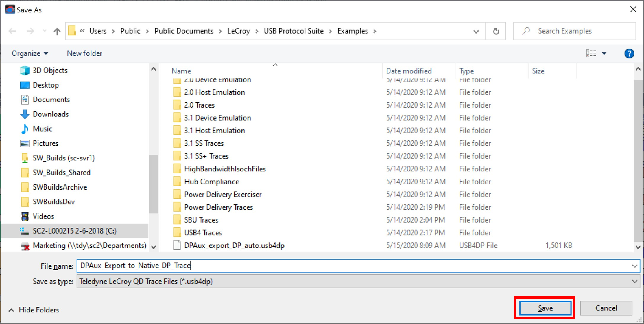The image size is (644, 324).
Task: Open the help question mark icon
Action: (x=629, y=53)
